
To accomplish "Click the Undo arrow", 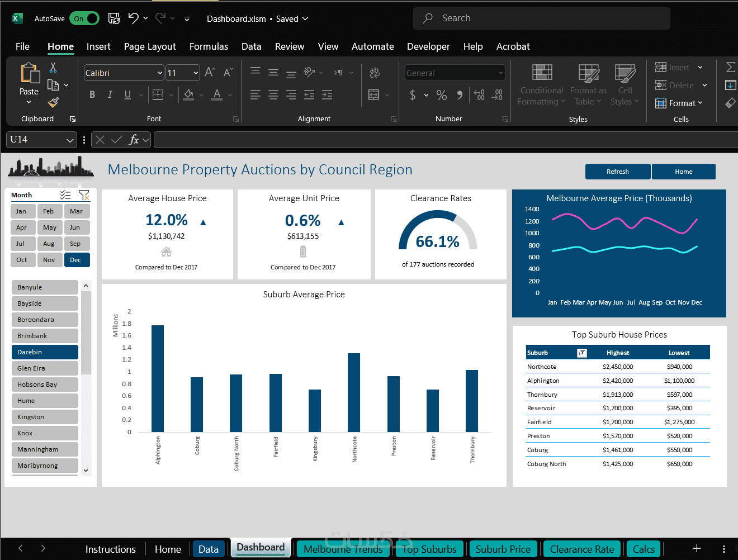I will click(x=133, y=18).
